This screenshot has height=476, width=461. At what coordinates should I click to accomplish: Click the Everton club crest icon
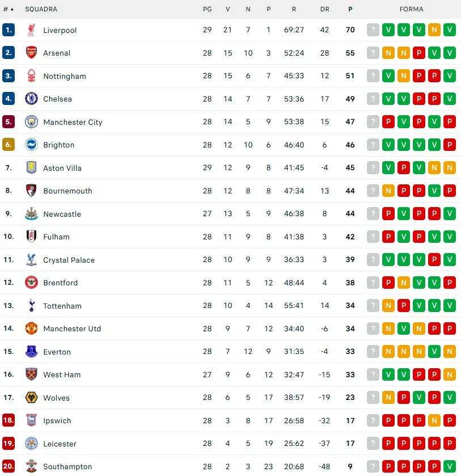[32, 352]
